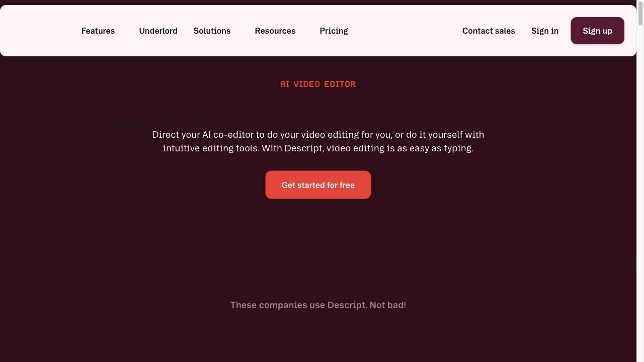Screen dimensions: 644x362
Task: Click the Sign up button
Action: (597, 31)
